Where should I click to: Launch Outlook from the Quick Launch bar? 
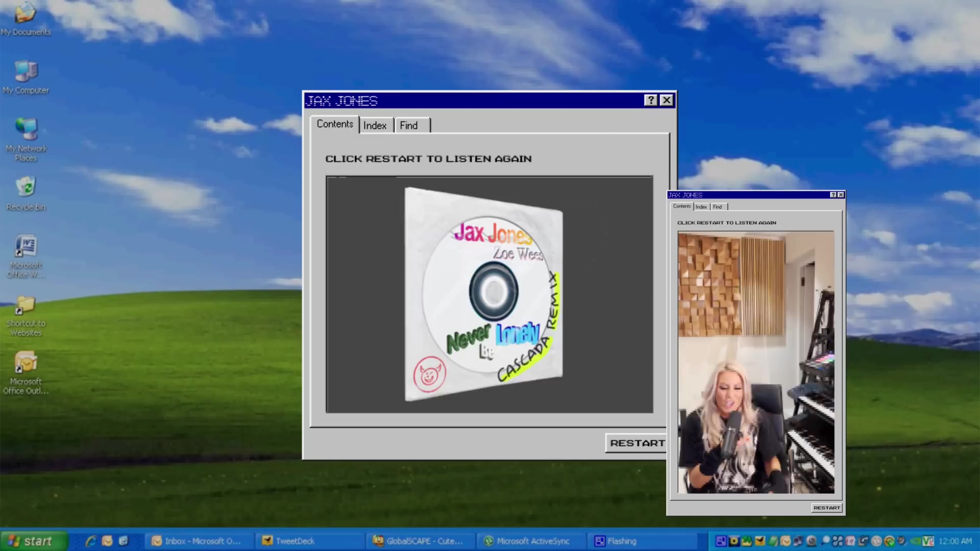tap(107, 541)
